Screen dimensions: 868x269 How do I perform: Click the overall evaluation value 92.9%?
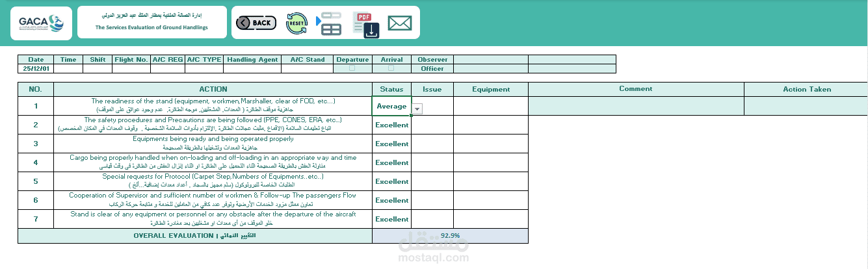click(450, 236)
